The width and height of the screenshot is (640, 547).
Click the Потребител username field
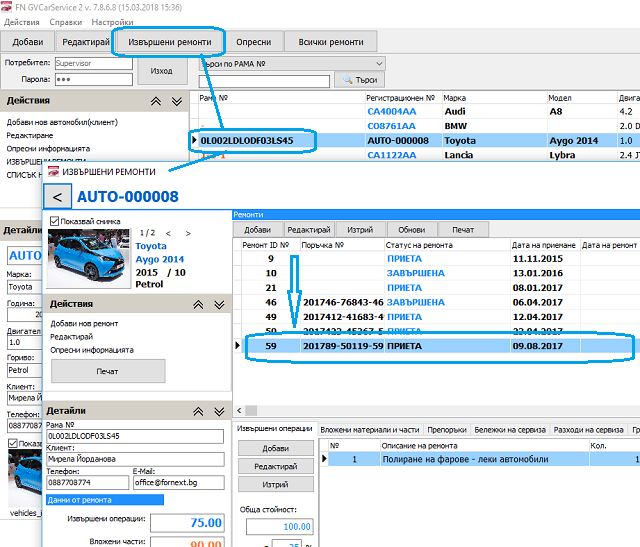coord(93,63)
